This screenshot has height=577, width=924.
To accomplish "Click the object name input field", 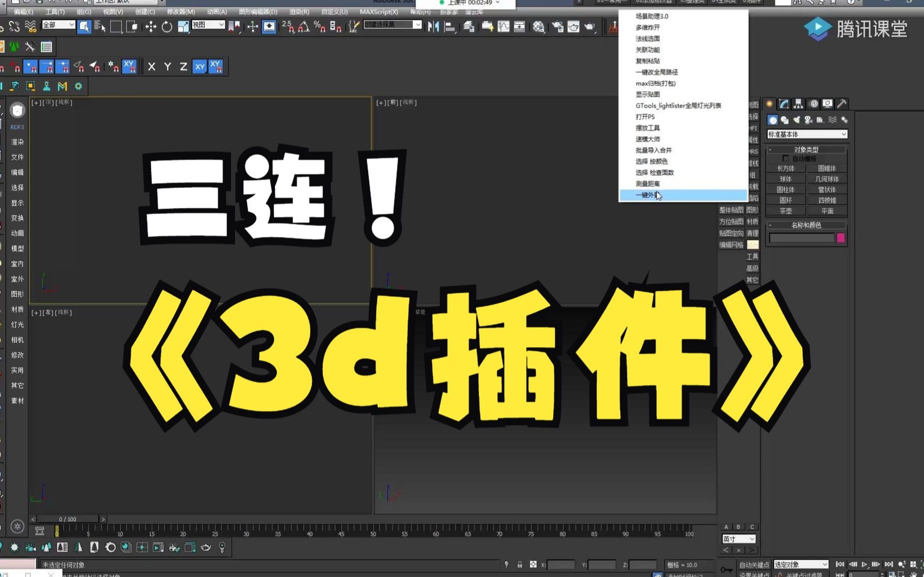I will (x=802, y=238).
